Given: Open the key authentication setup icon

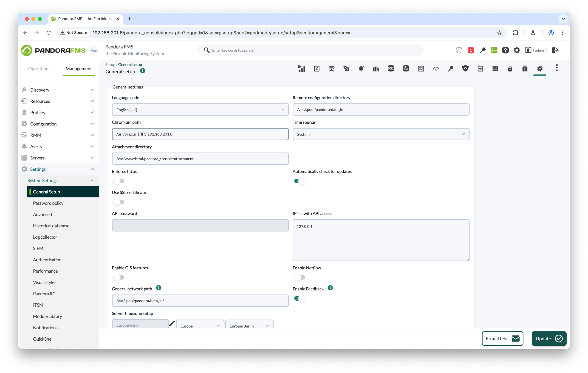Looking at the screenshot, I should [450, 69].
